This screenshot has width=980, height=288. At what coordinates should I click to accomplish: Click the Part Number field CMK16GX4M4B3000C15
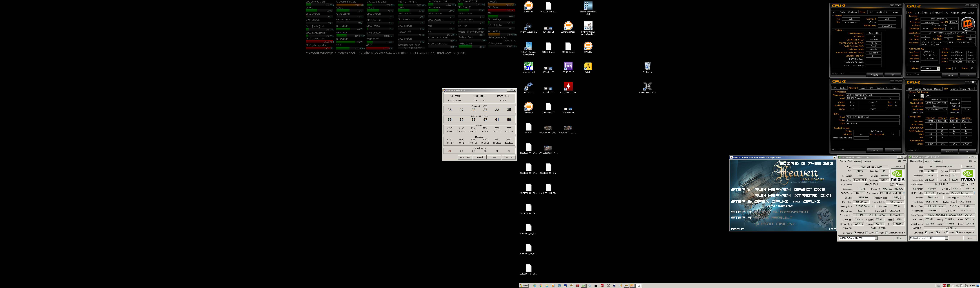[x=936, y=109]
